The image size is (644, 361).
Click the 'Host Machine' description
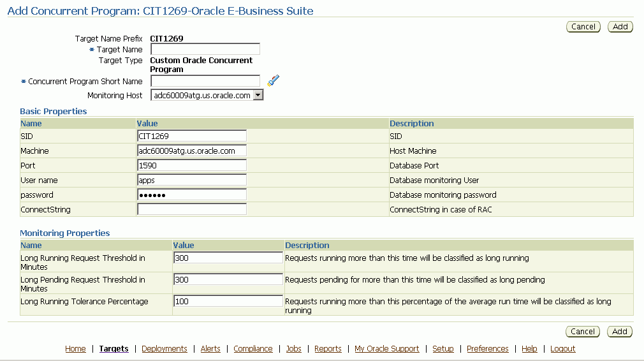[413, 151]
